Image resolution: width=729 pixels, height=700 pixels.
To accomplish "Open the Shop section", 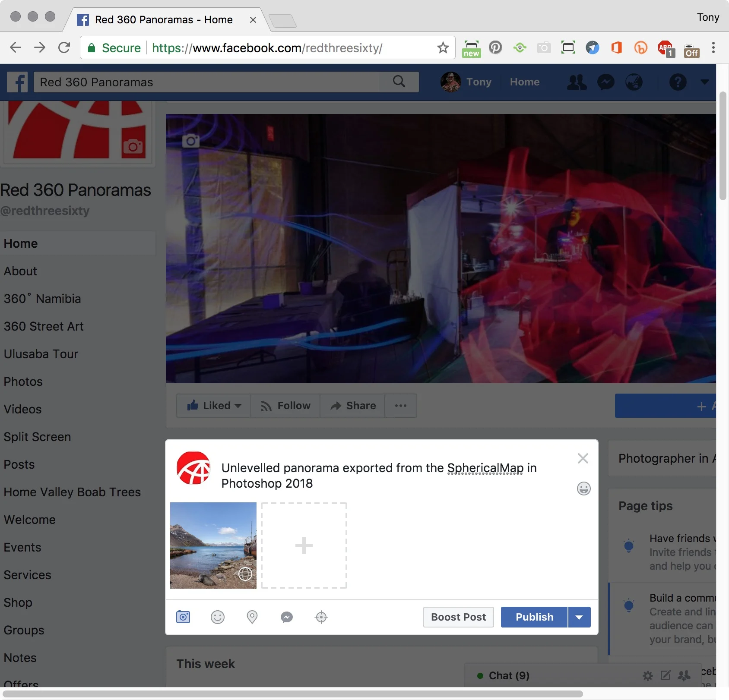I will pyautogui.click(x=18, y=602).
